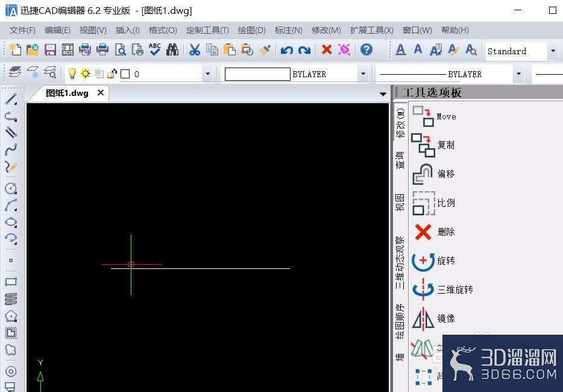
Task: Select the circle drawing tool
Action: tap(11, 188)
